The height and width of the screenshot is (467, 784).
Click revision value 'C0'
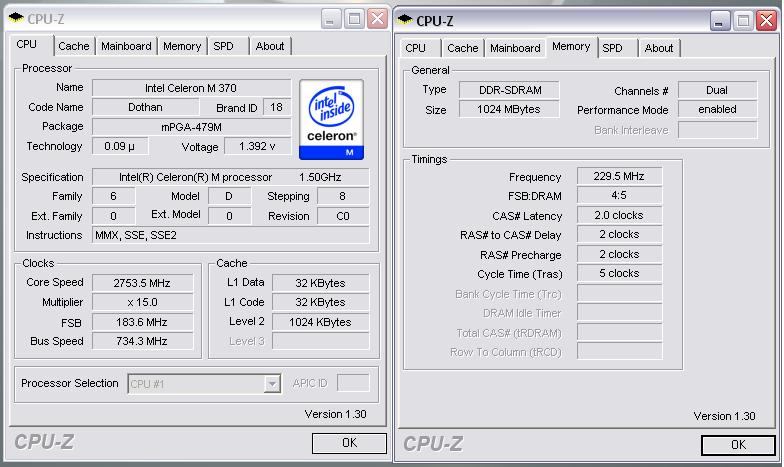click(343, 216)
